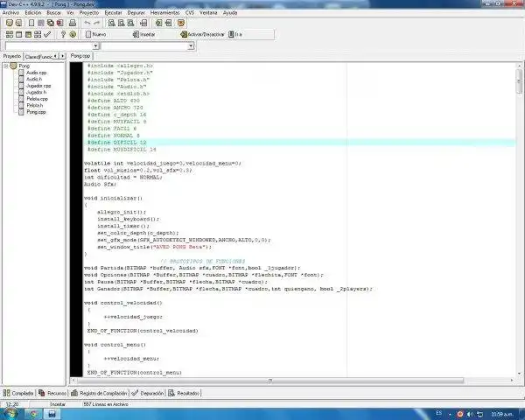Click the Find Next icon

(x=130, y=23)
